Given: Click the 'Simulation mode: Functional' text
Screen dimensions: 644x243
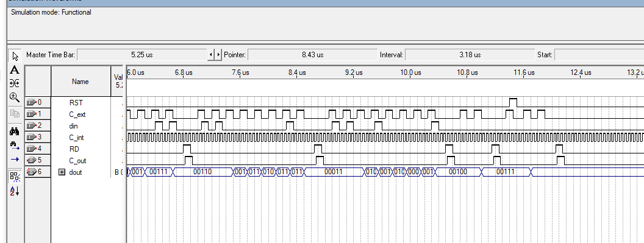Looking at the screenshot, I should tap(51, 12).
